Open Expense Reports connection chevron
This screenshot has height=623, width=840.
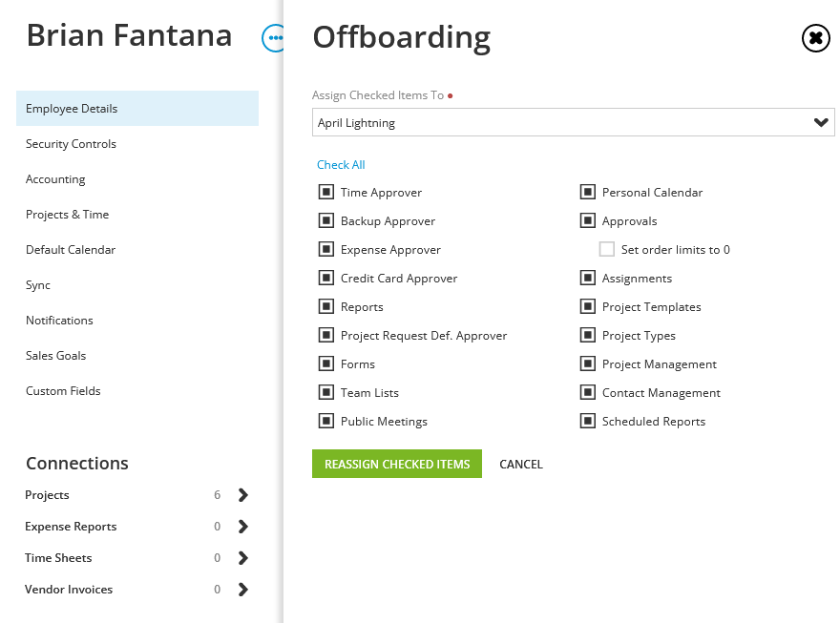click(x=242, y=527)
